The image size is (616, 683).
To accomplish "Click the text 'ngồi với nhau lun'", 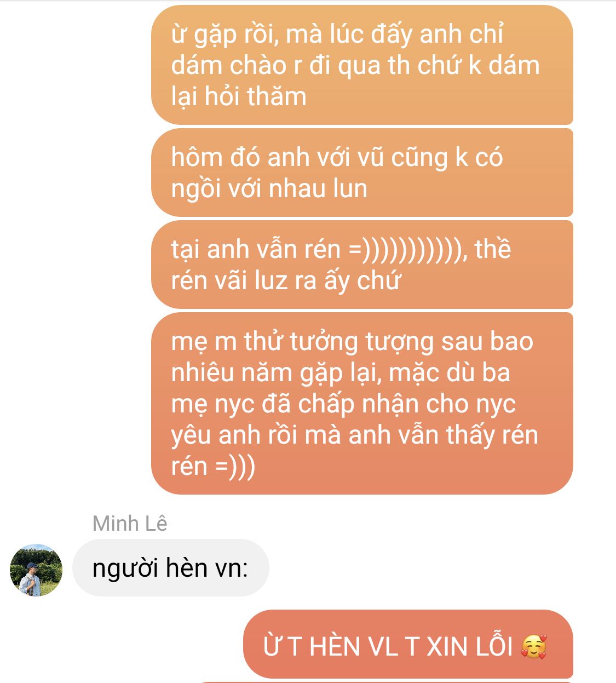I will pyautogui.click(x=269, y=189).
